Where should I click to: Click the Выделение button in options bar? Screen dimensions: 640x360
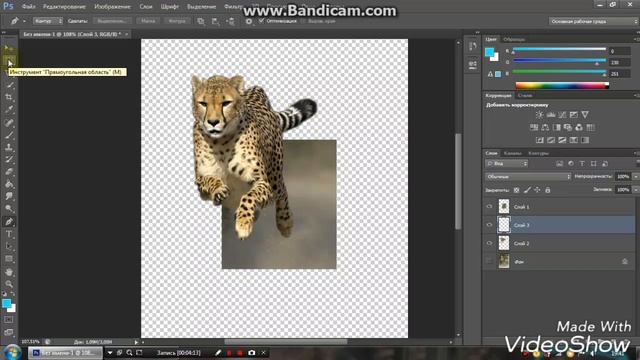112,21
